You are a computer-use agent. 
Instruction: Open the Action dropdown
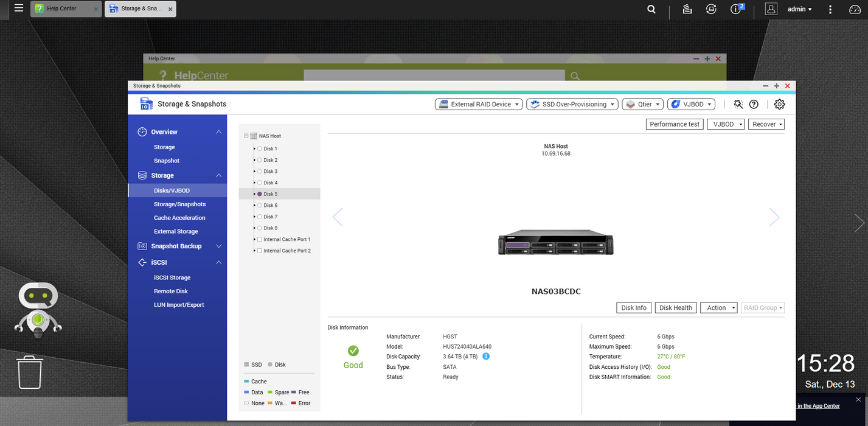click(x=718, y=307)
